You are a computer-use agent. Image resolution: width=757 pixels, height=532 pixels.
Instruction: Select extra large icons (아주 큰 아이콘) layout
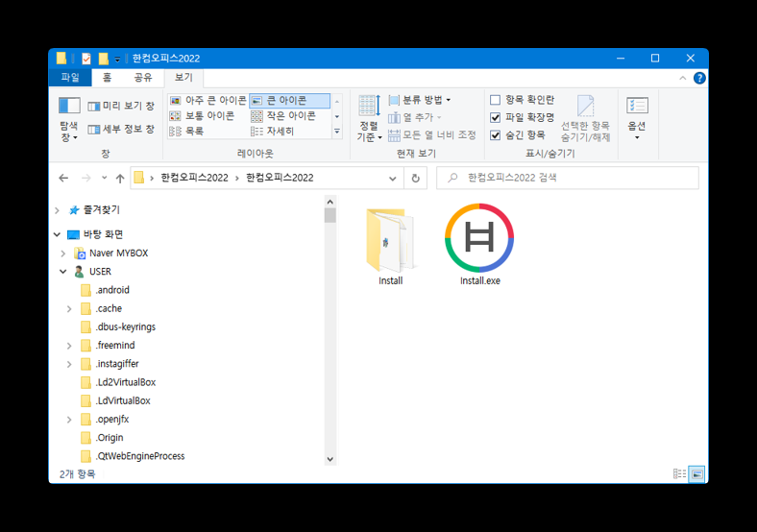click(x=208, y=101)
